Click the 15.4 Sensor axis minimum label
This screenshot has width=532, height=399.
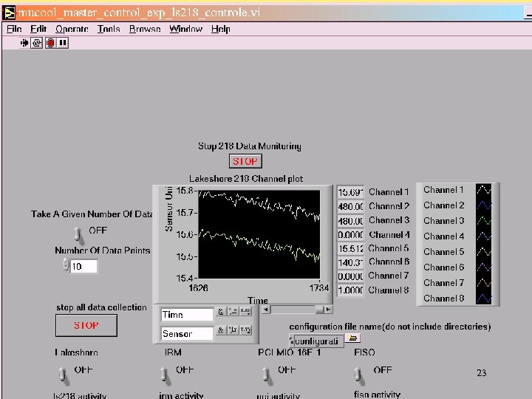185,279
